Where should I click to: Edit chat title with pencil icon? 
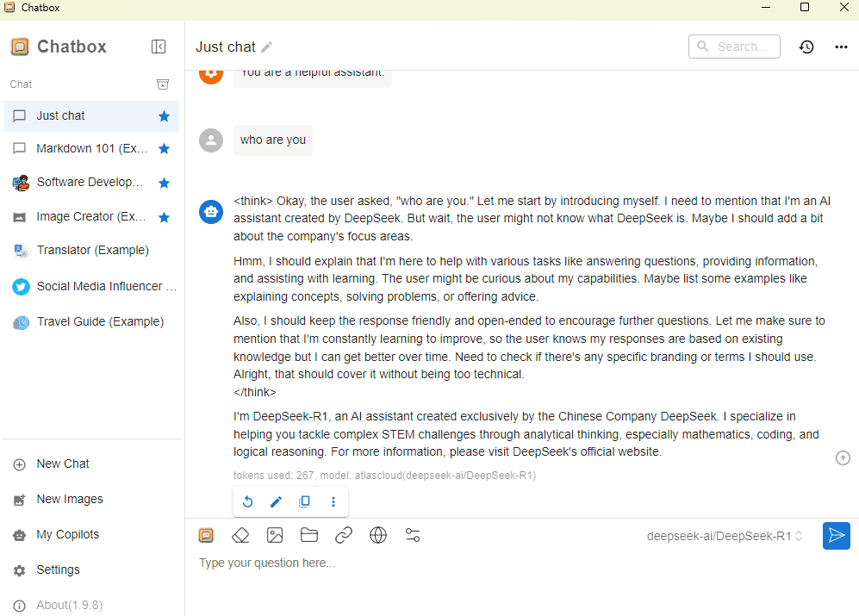tap(267, 47)
